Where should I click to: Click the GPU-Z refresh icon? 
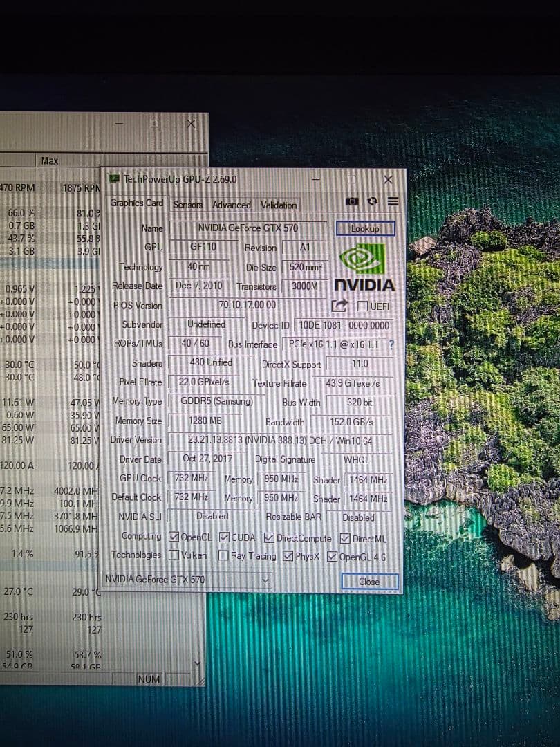pos(373,201)
